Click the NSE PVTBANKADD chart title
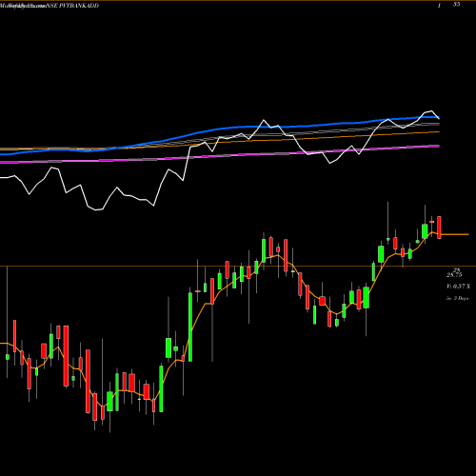The height and width of the screenshot is (476, 476). [x=72, y=6]
